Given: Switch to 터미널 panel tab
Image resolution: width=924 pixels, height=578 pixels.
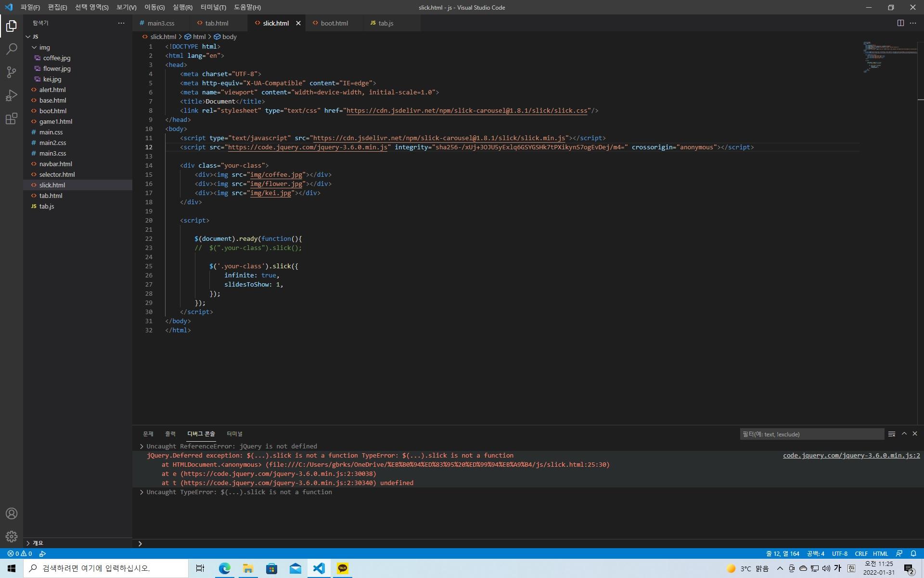Looking at the screenshot, I should [234, 434].
